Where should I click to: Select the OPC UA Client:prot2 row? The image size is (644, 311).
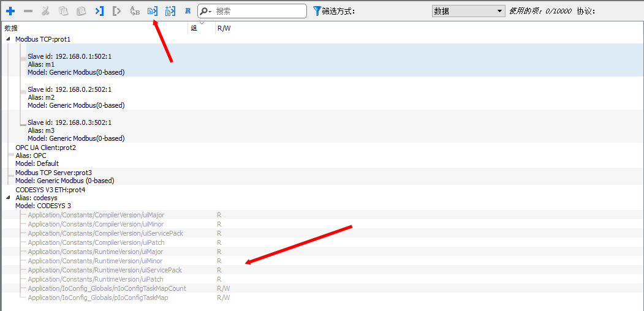click(x=45, y=155)
